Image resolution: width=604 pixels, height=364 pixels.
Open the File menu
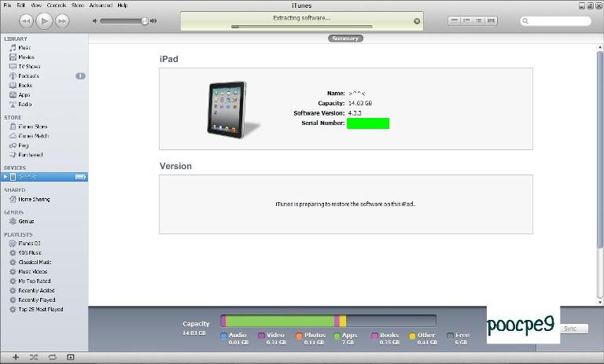click(7, 6)
